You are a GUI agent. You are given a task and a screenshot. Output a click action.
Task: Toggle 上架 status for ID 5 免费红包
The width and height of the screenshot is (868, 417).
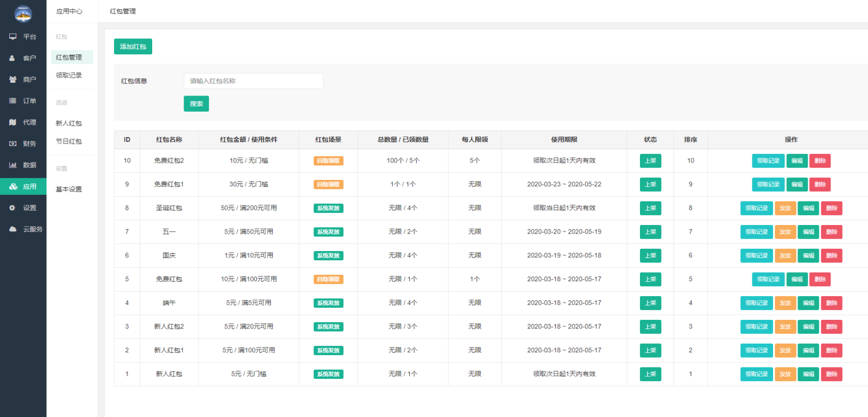click(x=650, y=279)
